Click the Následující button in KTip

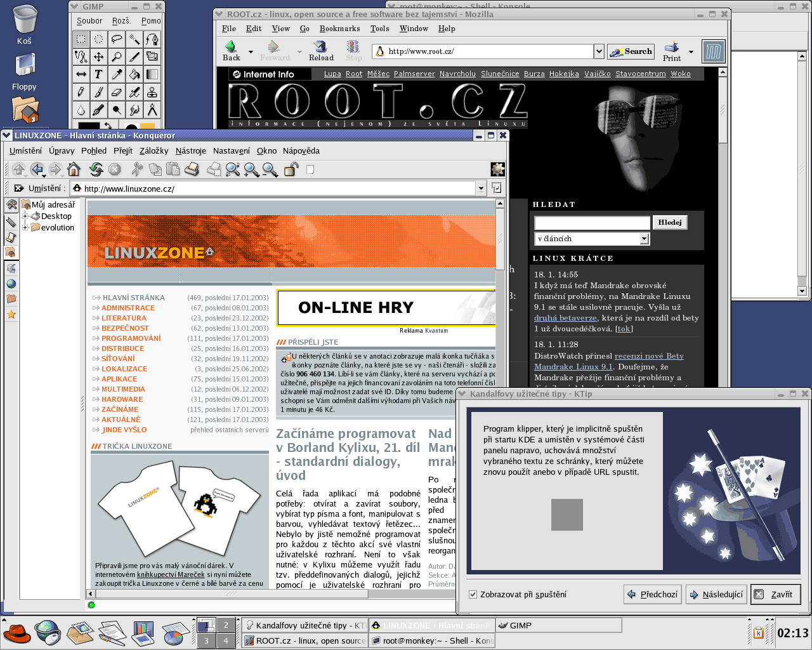click(x=716, y=594)
